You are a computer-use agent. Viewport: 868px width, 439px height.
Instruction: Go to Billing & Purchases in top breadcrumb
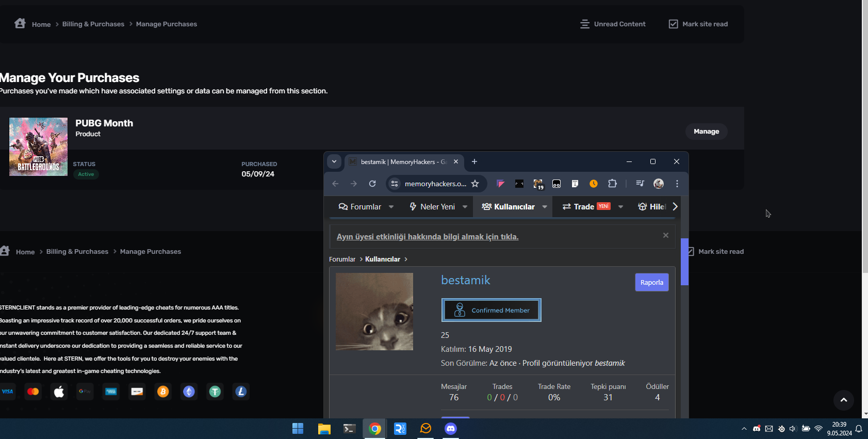pos(93,24)
